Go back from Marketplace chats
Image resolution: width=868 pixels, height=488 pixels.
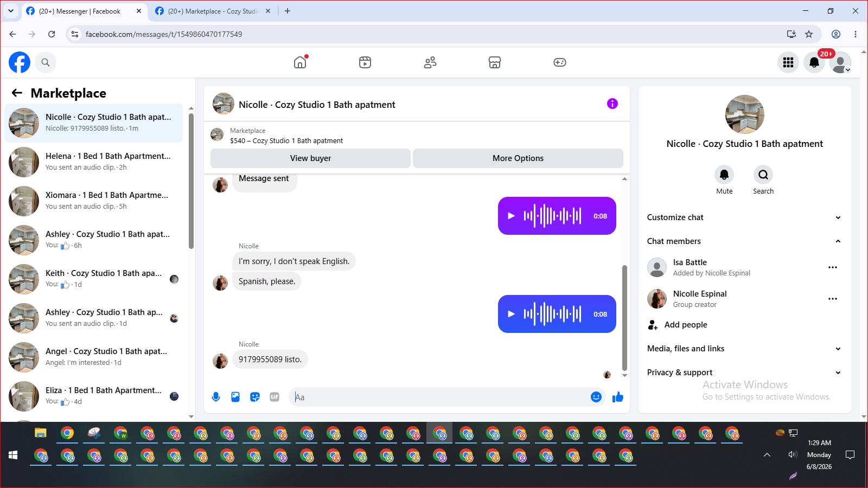pyautogui.click(x=17, y=93)
